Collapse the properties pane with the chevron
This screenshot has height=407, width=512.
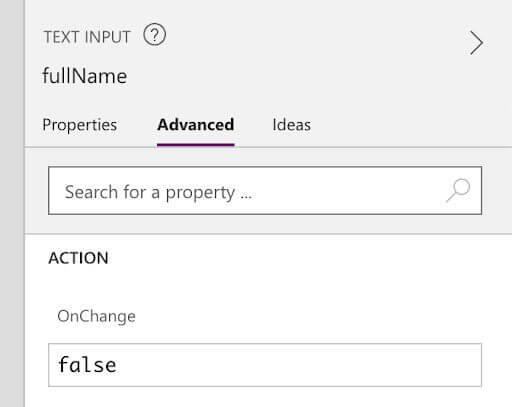pos(476,43)
